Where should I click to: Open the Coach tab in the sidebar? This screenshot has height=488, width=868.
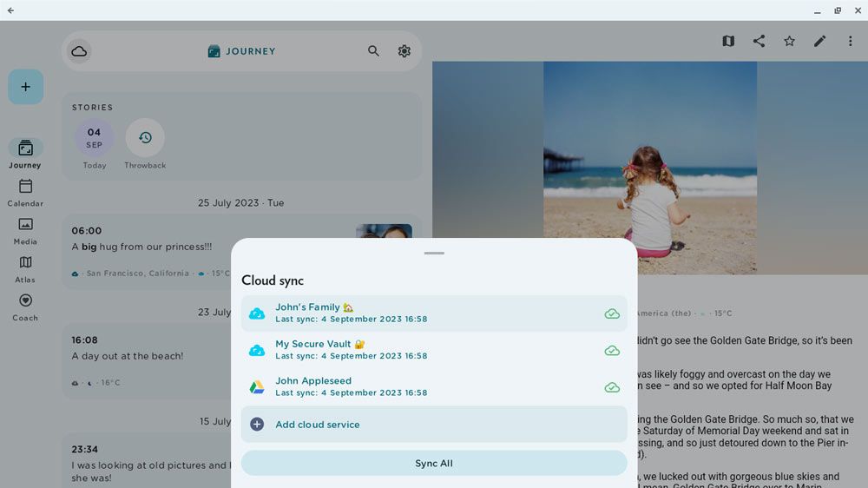tap(25, 307)
